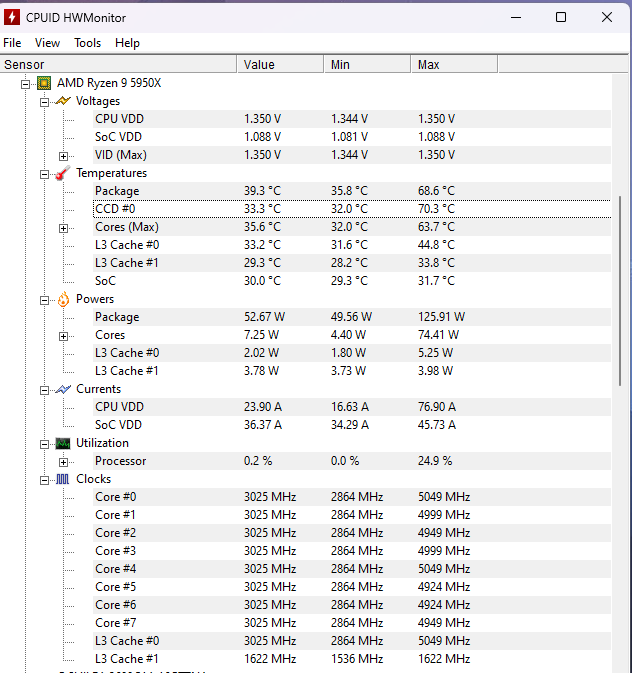Expand the Cores power entry

click(x=63, y=336)
